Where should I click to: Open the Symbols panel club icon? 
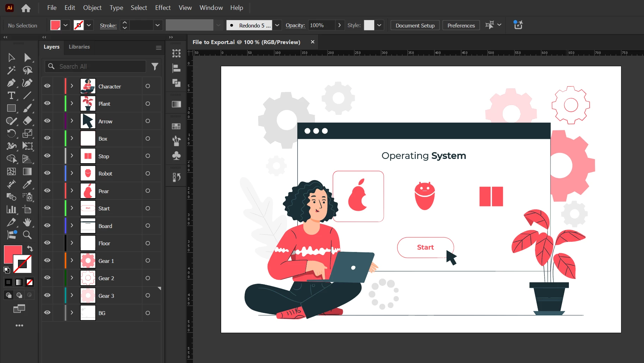tap(176, 155)
